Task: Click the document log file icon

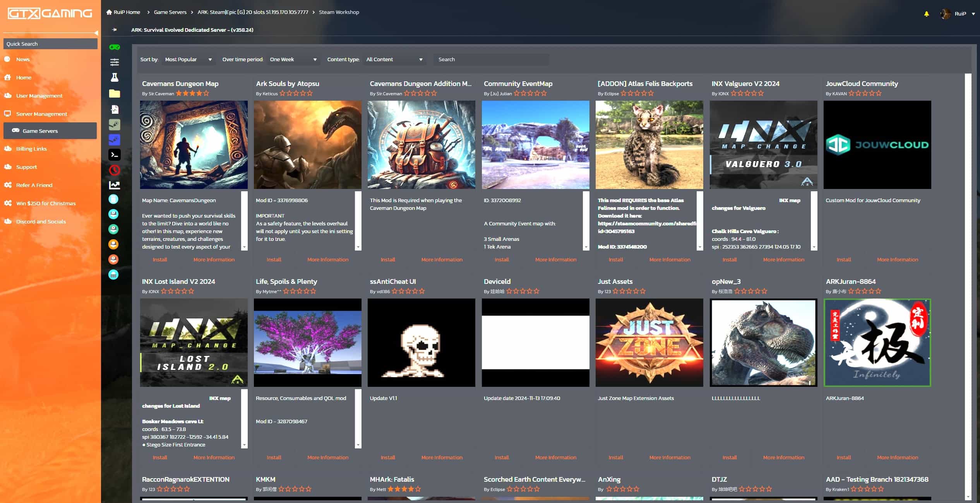Action: (115, 109)
